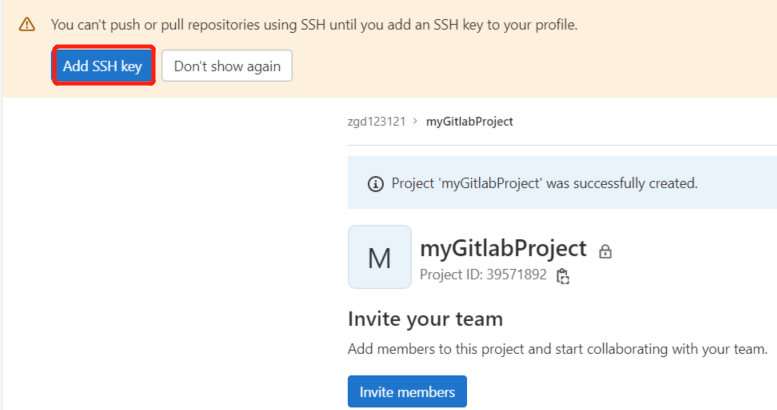Viewport: 777px width, 410px height.
Task: Click the Invite members button
Action: 407,392
